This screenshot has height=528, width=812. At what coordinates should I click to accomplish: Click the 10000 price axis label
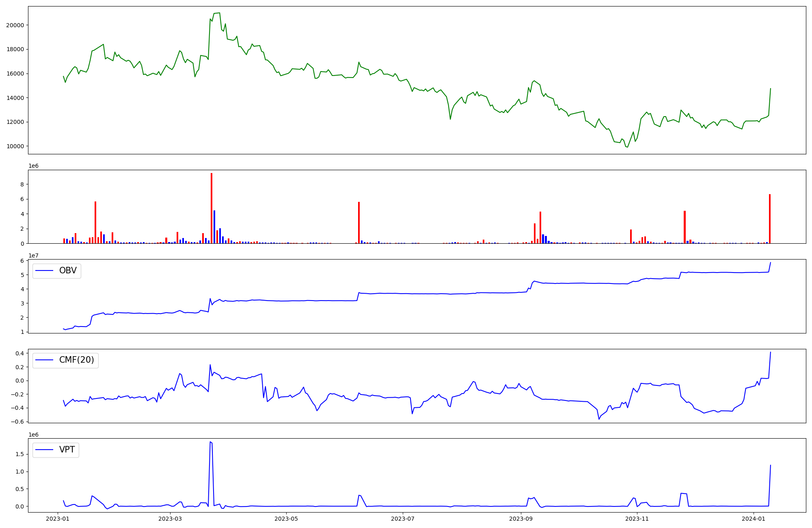15,146
